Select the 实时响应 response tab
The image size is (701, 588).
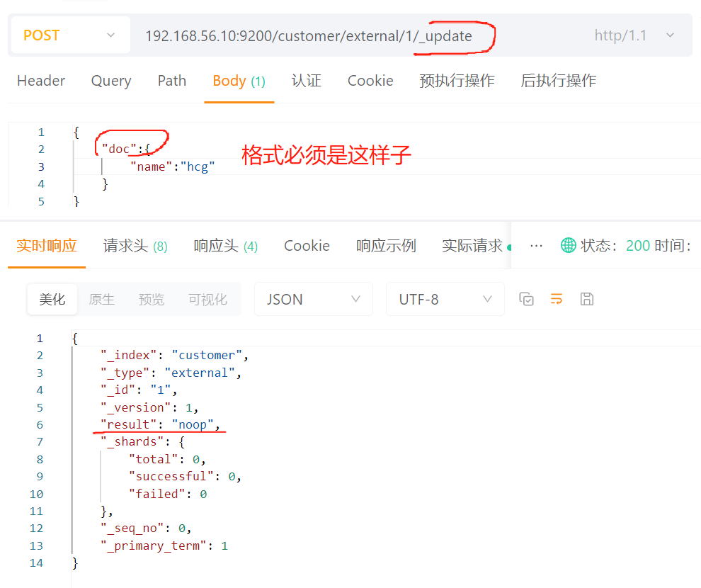click(47, 246)
